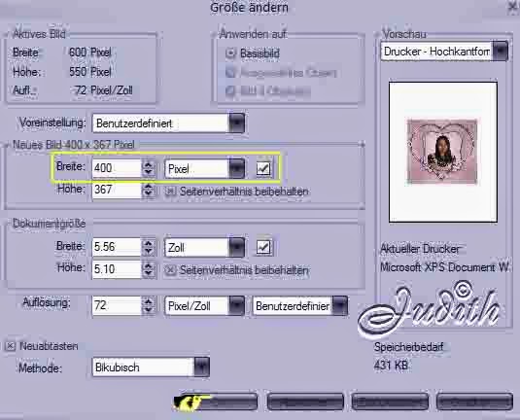This screenshot has height=420, width=520.
Task: Decrease Neues Bild Breite with down arrow
Action: click(149, 172)
